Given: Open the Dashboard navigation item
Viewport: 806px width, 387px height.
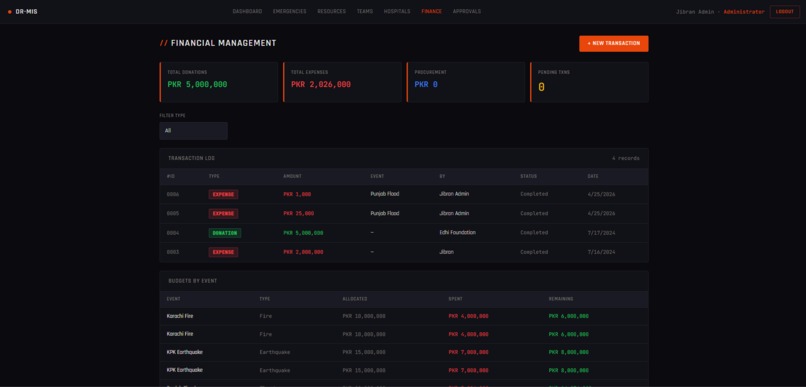Looking at the screenshot, I should 247,11.
